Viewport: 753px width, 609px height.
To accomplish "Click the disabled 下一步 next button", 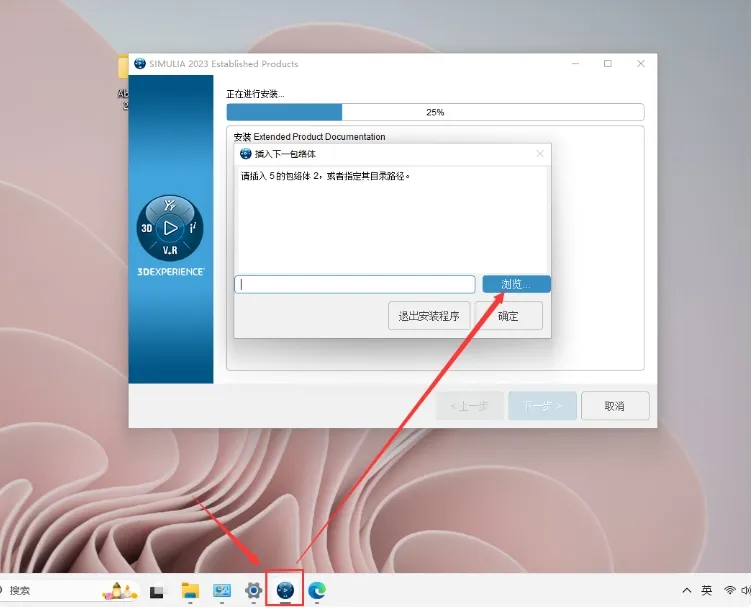I will pos(542,406).
